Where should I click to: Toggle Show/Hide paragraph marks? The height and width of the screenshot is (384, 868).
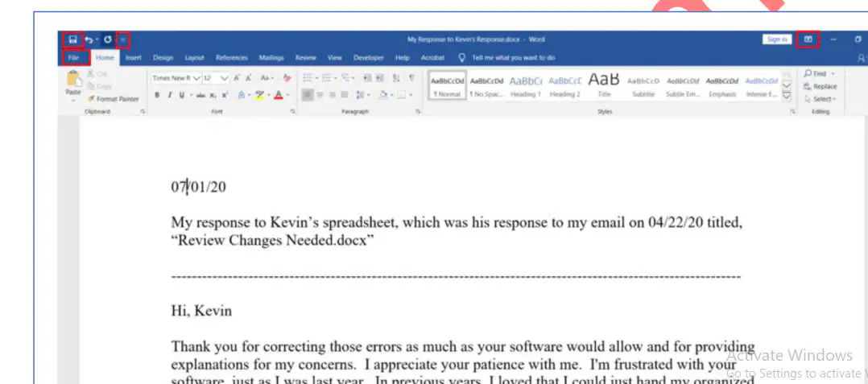pos(411,79)
